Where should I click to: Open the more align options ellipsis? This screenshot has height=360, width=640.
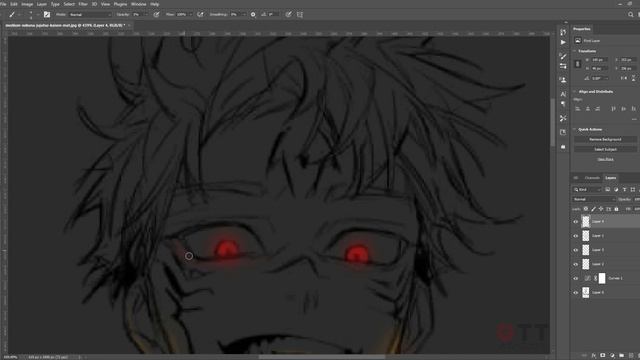(634, 119)
